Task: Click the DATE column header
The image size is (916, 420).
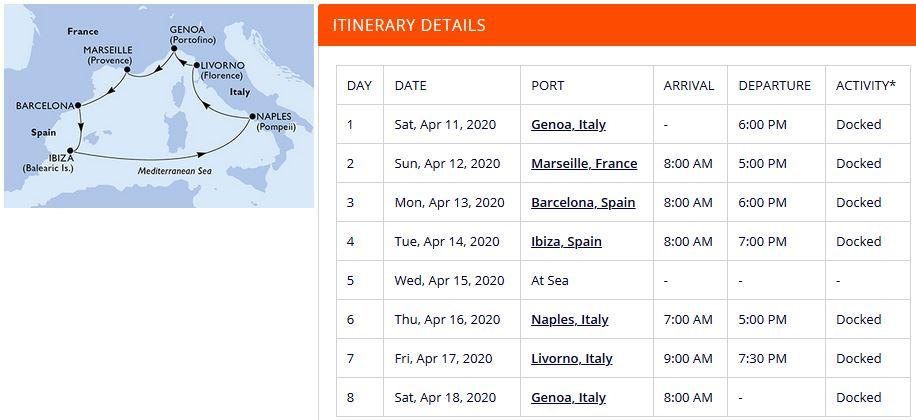Action: click(411, 86)
